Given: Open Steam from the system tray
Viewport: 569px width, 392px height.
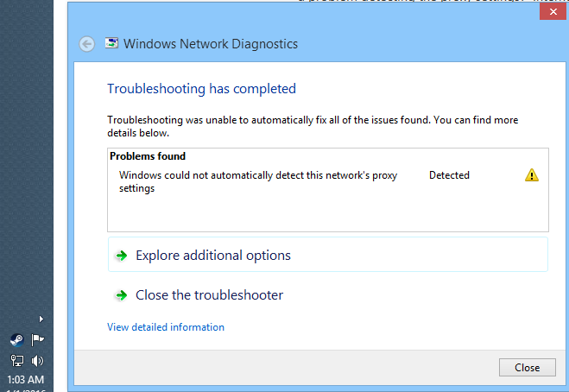Looking at the screenshot, I should pos(16,340).
